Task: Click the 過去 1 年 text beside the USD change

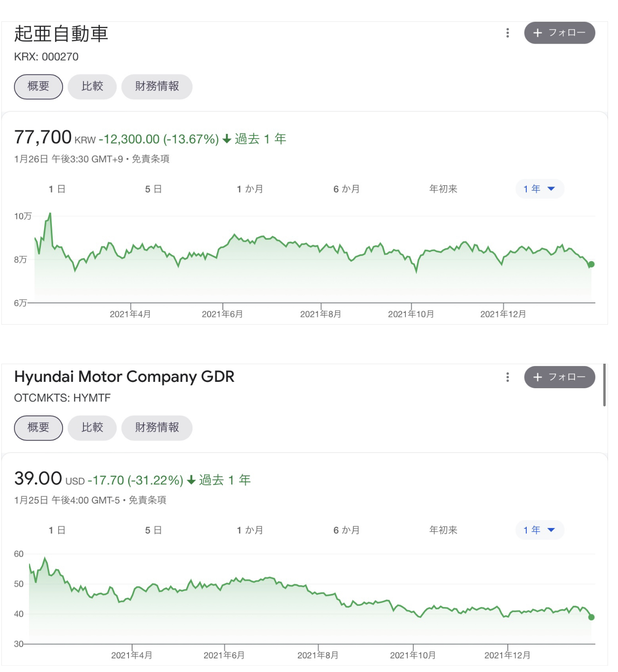Action: (x=225, y=480)
